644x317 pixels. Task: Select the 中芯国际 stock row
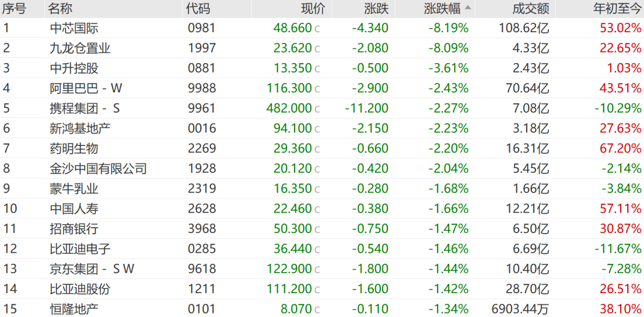(322, 28)
